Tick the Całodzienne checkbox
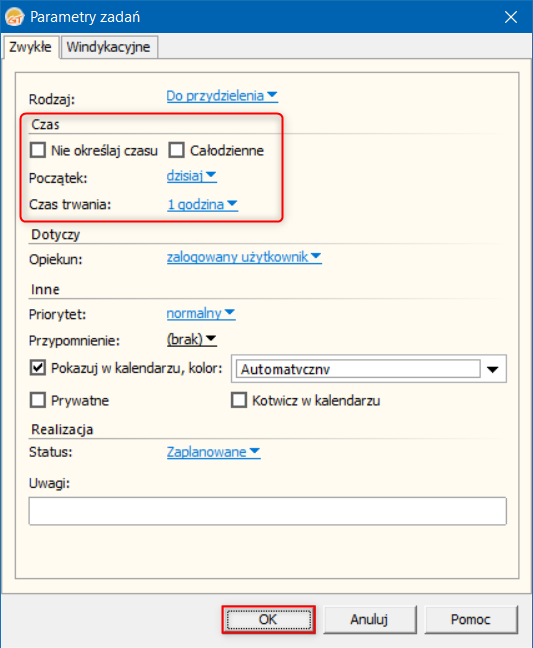Viewport: 533px width, 648px height. [x=176, y=150]
